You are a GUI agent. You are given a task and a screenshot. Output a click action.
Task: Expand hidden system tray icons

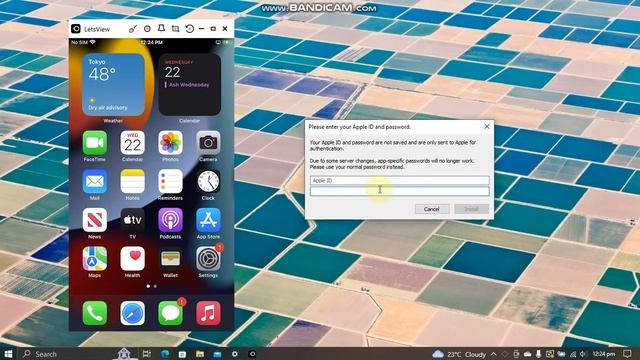click(493, 354)
